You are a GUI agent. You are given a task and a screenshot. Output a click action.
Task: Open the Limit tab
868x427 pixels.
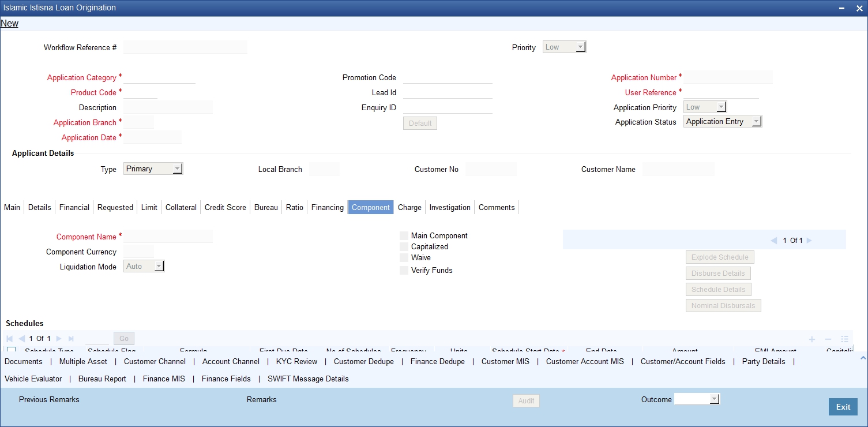coord(149,207)
